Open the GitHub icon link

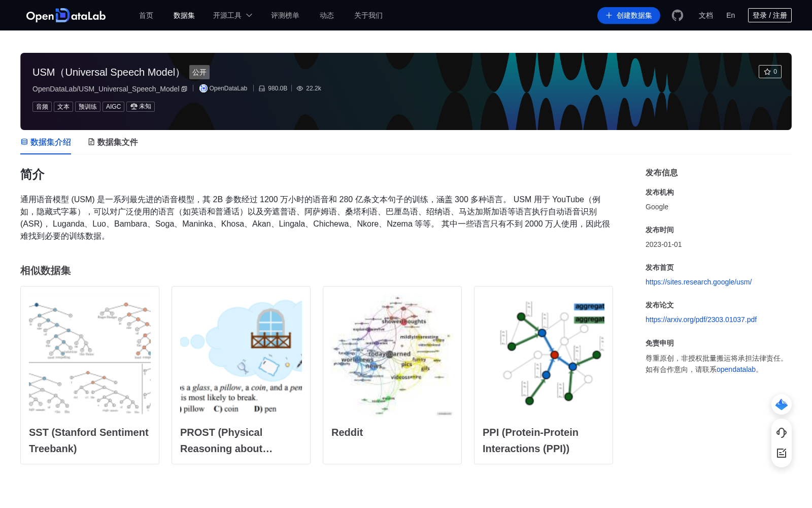pos(678,15)
